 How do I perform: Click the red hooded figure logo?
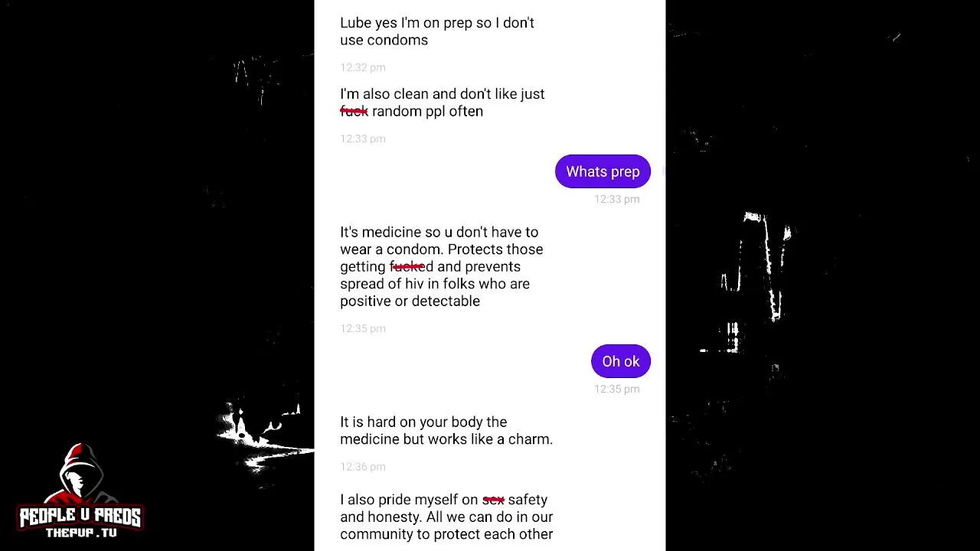81,475
